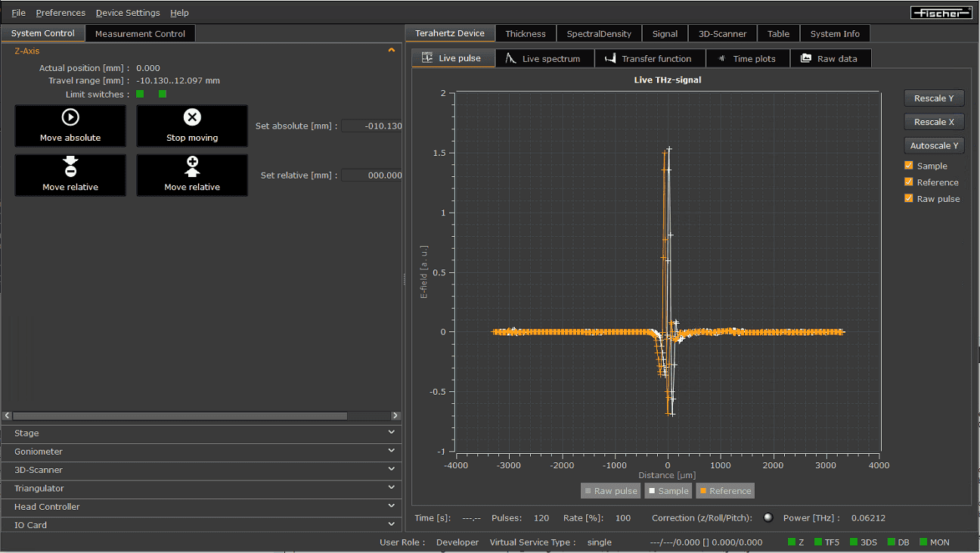Click the Correction radio indicator
The image size is (980, 553).
[768, 517]
